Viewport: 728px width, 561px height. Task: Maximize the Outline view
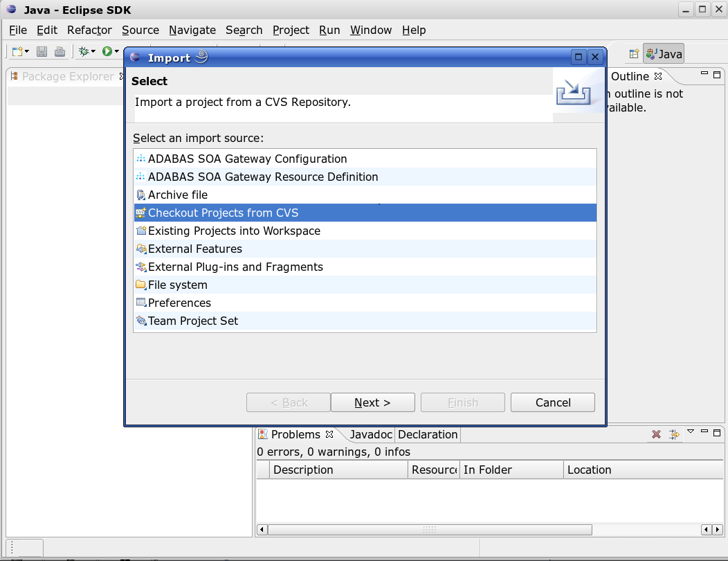point(717,75)
